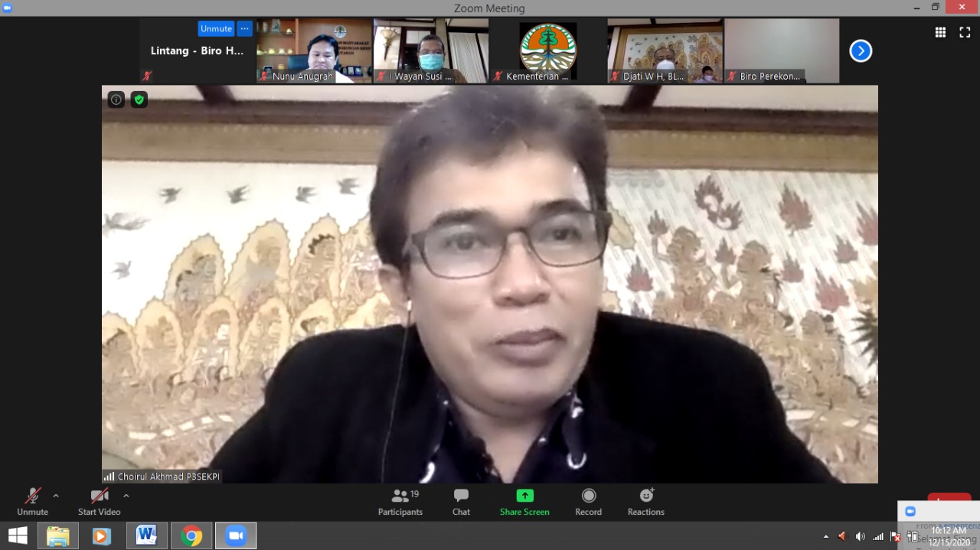This screenshot has height=550, width=980.
Task: Select the Kementerian logo participant tile
Action: pos(547,50)
